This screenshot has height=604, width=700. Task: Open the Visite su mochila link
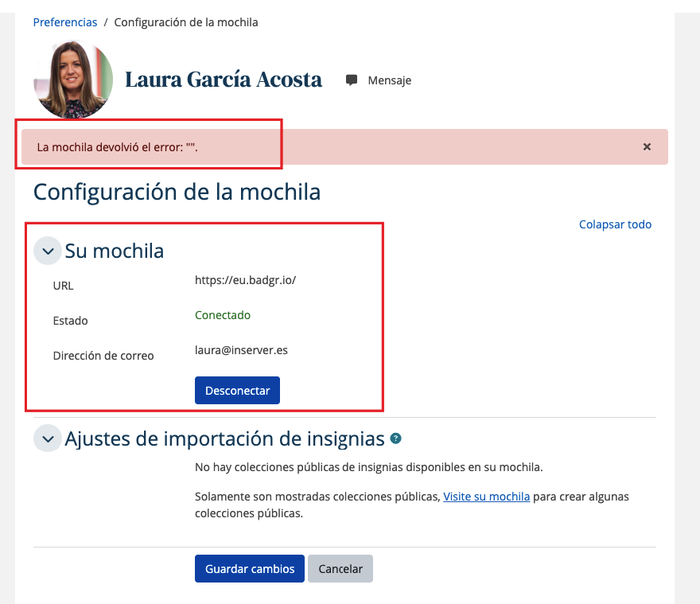coord(486,497)
